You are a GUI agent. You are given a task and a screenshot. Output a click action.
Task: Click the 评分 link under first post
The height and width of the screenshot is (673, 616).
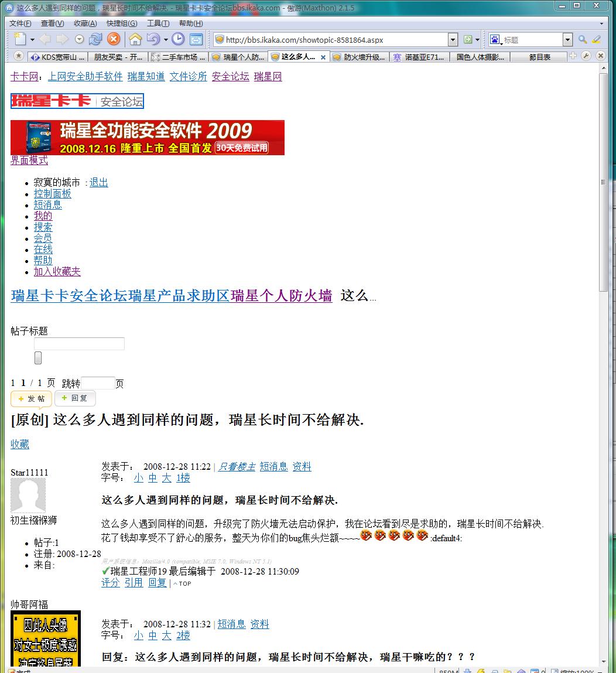(110, 582)
